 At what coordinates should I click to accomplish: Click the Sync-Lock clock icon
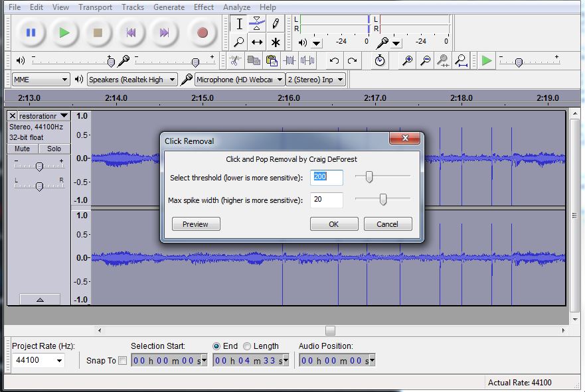(x=380, y=60)
